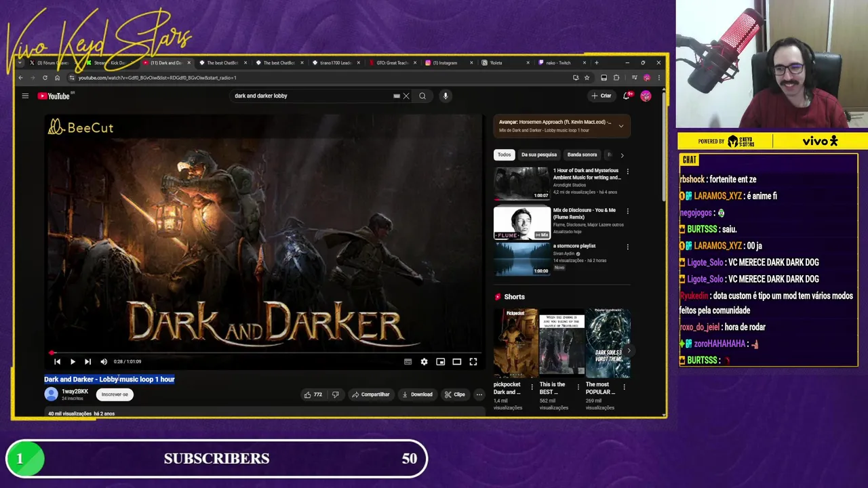Screen dimensions: 868x488
Task: Mute the video volume speaker icon
Action: click(104, 362)
